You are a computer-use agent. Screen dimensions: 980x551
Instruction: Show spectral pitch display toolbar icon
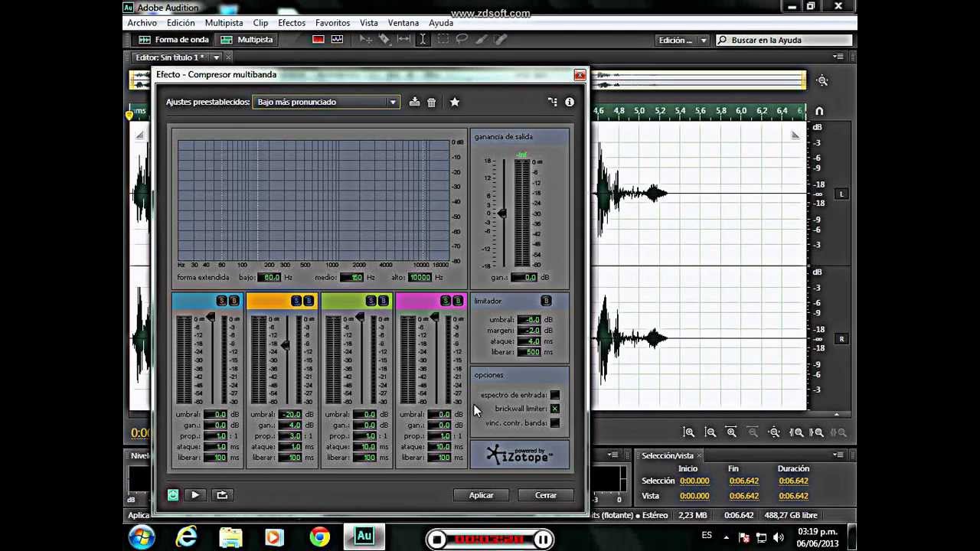(x=337, y=40)
